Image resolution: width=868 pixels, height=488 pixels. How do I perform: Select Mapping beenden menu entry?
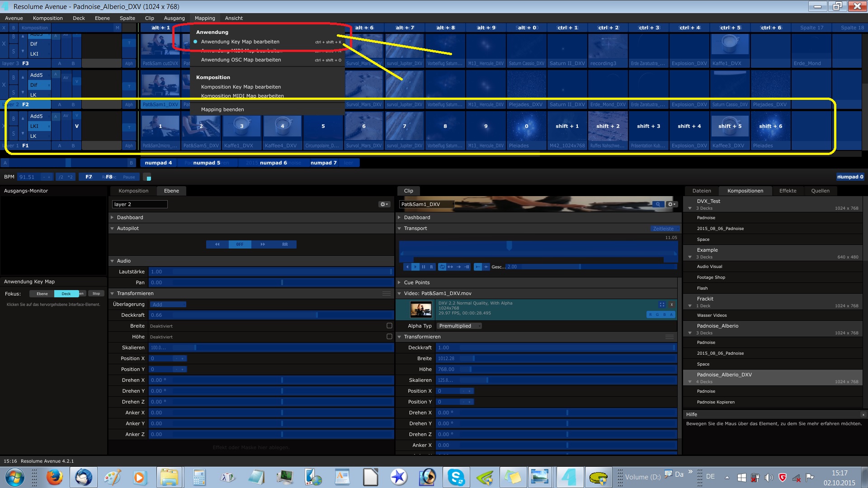pyautogui.click(x=222, y=109)
